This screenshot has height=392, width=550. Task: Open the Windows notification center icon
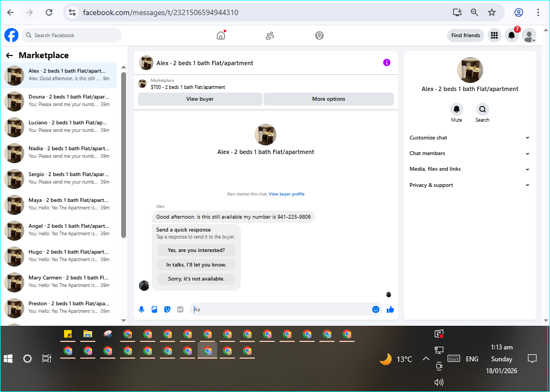[x=532, y=359]
